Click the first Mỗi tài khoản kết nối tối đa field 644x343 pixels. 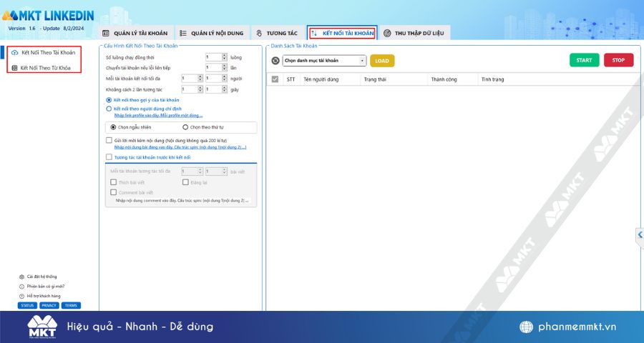(x=190, y=79)
